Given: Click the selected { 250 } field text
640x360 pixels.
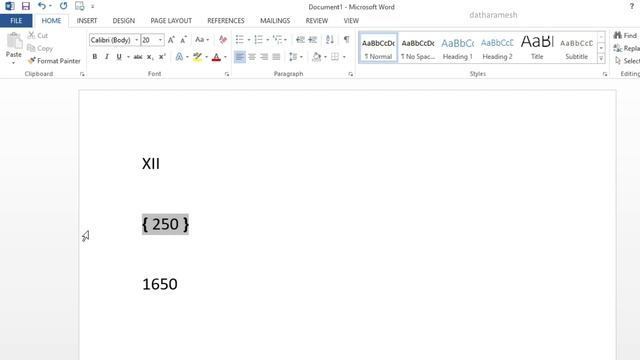Looking at the screenshot, I should (165, 224).
